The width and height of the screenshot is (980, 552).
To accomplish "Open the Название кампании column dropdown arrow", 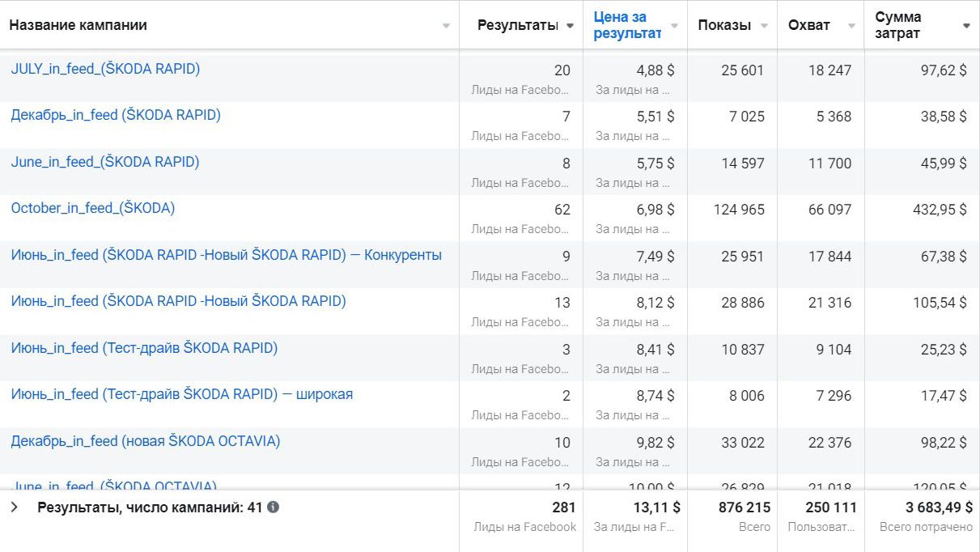I will click(446, 26).
